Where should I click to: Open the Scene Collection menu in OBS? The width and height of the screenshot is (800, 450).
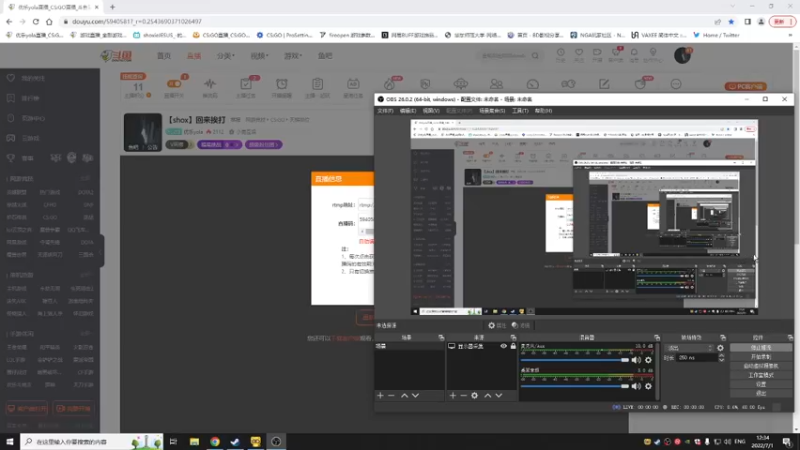(492, 111)
